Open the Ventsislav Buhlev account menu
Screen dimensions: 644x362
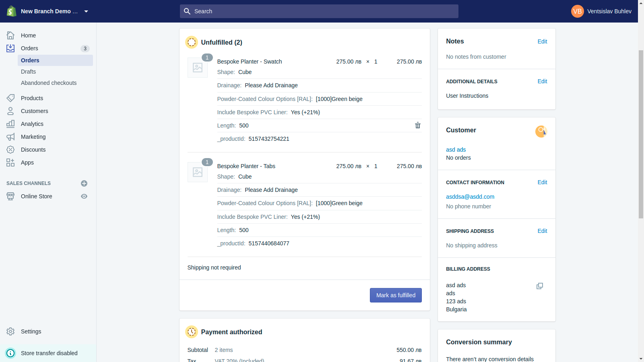coord(601,11)
